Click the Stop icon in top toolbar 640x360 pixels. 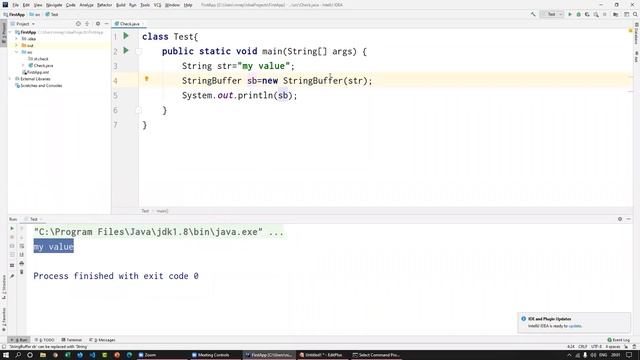click(604, 14)
